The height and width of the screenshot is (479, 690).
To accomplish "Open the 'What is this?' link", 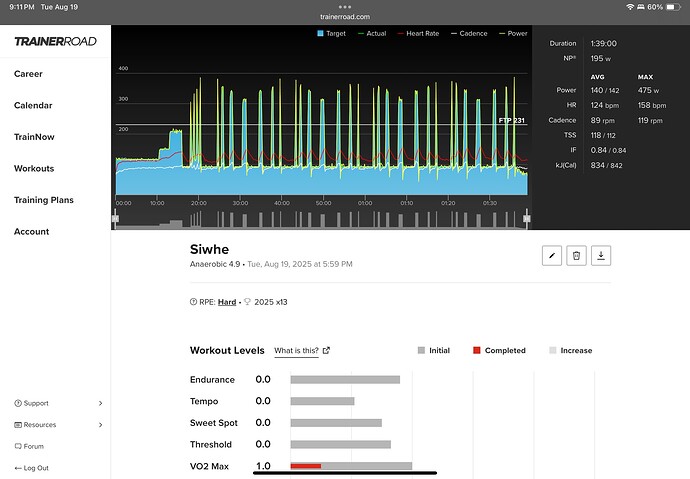I will click(x=296, y=351).
